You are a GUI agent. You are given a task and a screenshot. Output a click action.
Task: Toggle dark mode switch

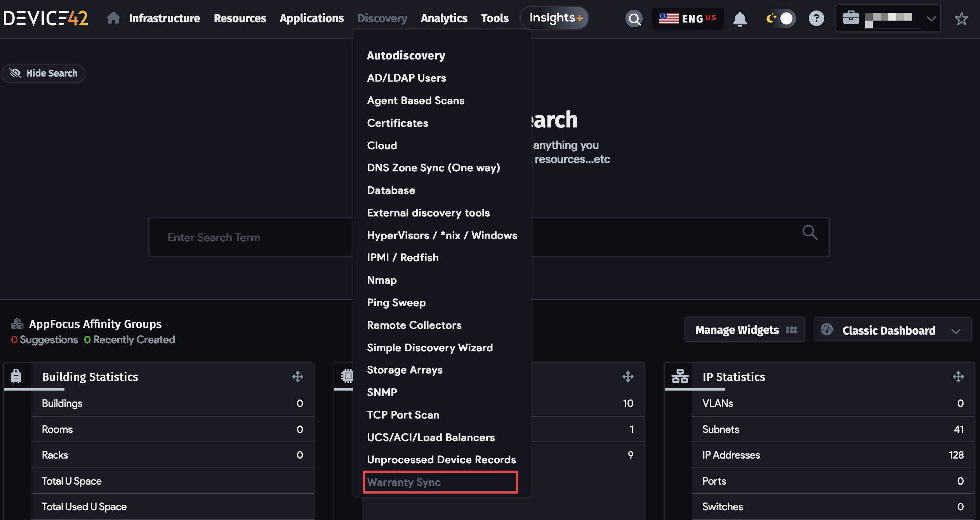[x=780, y=18]
